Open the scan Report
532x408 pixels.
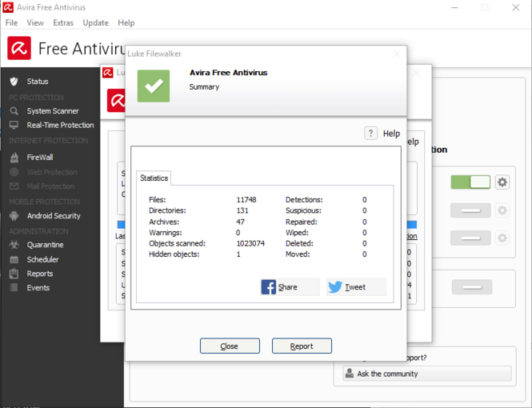[x=302, y=346]
